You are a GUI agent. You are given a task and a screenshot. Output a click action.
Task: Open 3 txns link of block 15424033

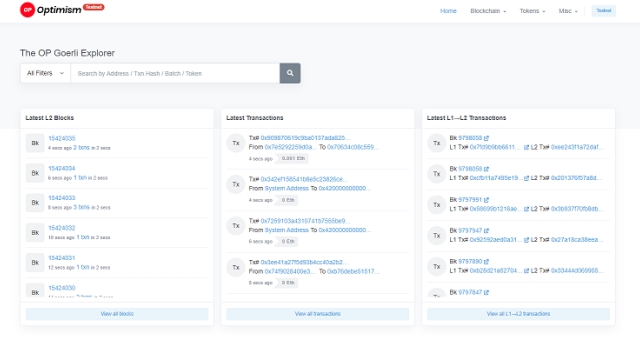pyautogui.click(x=81, y=207)
